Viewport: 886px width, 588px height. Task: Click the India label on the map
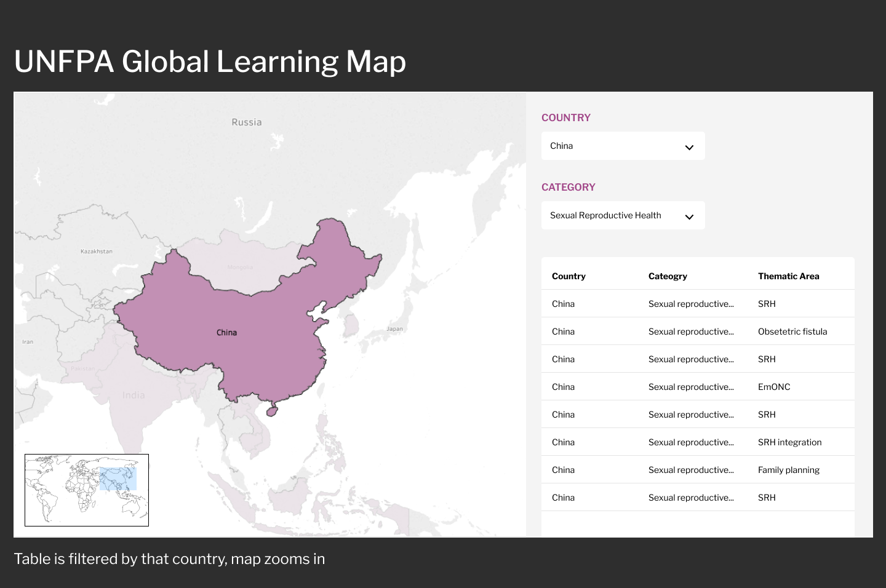(x=134, y=395)
